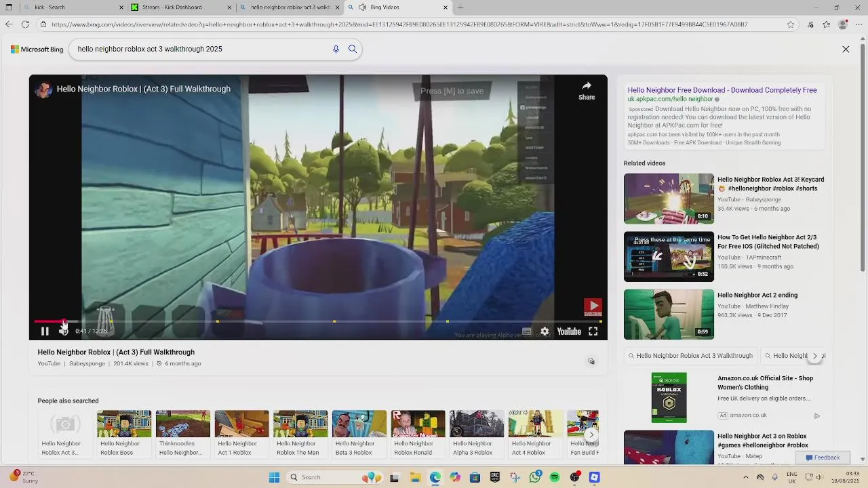The width and height of the screenshot is (868, 488).
Task: Open Act 3 Keycard related video thumbnail
Action: tap(669, 199)
